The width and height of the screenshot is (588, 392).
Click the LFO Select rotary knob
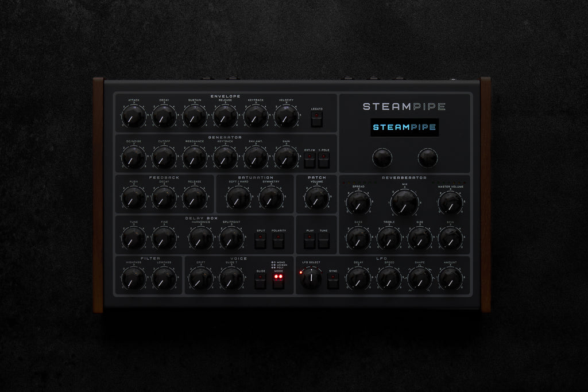coord(311,278)
